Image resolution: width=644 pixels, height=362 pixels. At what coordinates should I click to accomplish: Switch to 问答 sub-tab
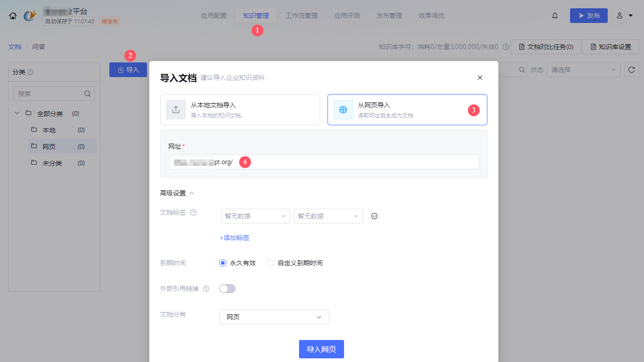[x=39, y=47]
